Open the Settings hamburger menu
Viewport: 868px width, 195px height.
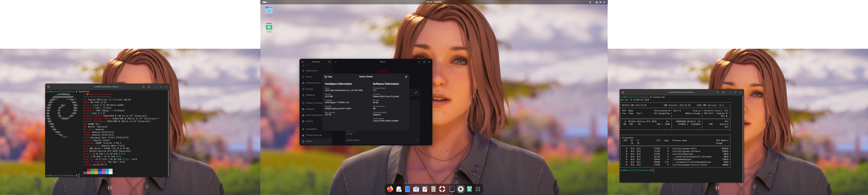pos(330,62)
